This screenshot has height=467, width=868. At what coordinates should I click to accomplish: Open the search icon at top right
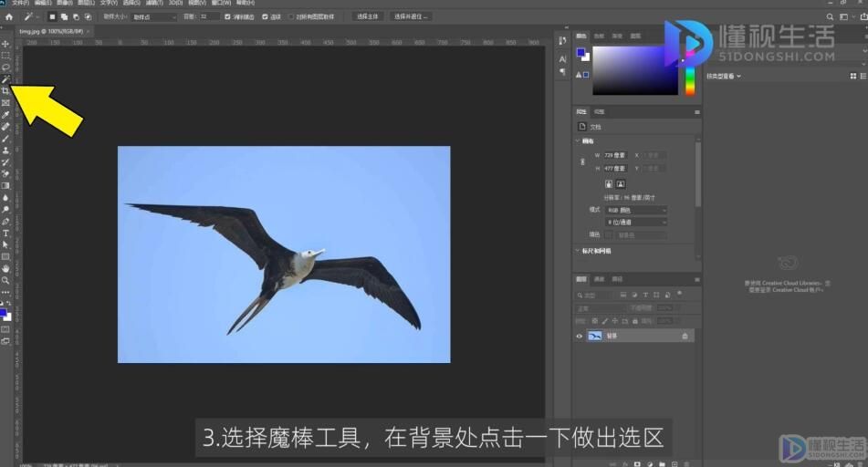(x=830, y=17)
